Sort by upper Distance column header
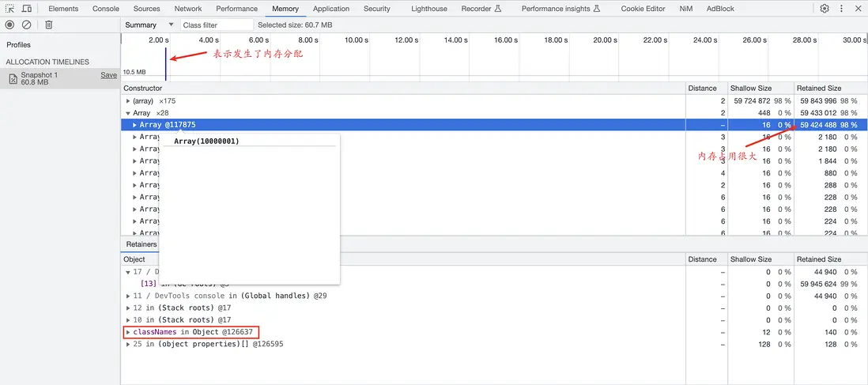This screenshot has height=385, width=868. click(707, 88)
